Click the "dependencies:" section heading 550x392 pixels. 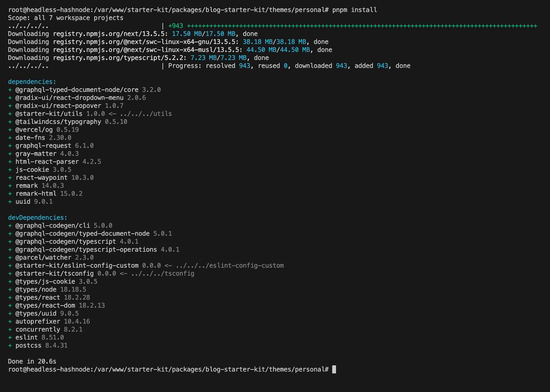click(x=32, y=82)
